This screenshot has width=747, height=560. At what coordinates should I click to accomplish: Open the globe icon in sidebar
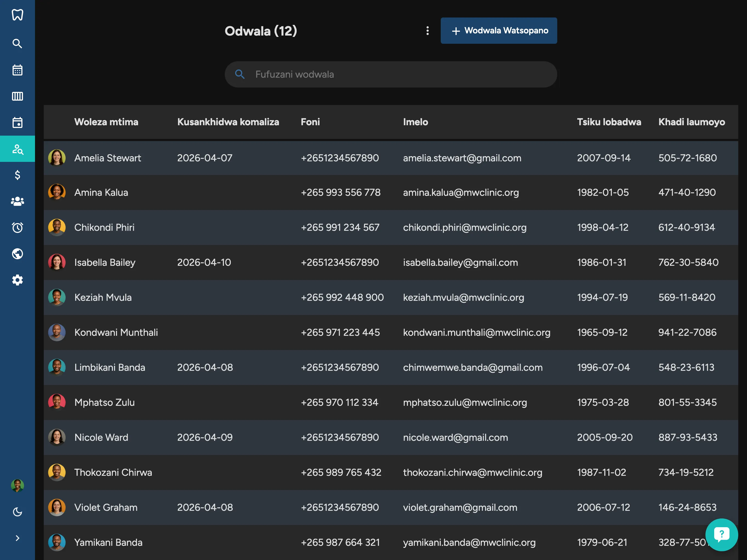coord(17,254)
